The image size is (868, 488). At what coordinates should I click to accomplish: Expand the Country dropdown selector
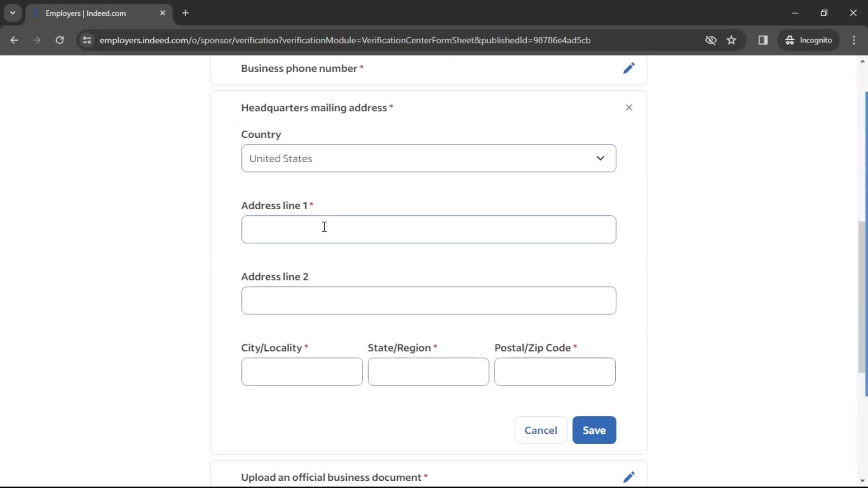(428, 159)
